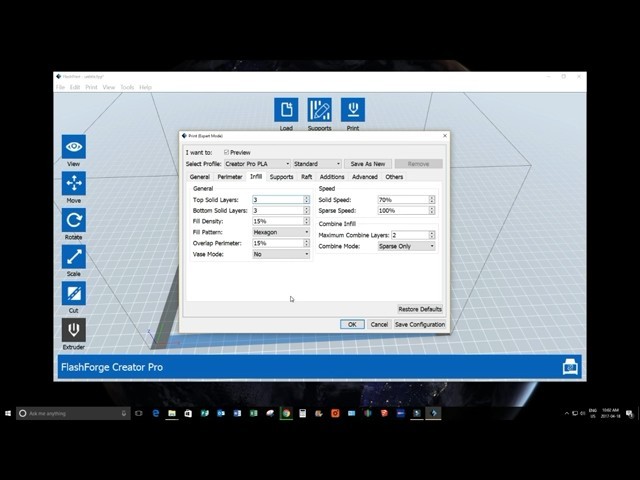Click the Fill Density input field
640x480 pixels.
tap(276, 221)
